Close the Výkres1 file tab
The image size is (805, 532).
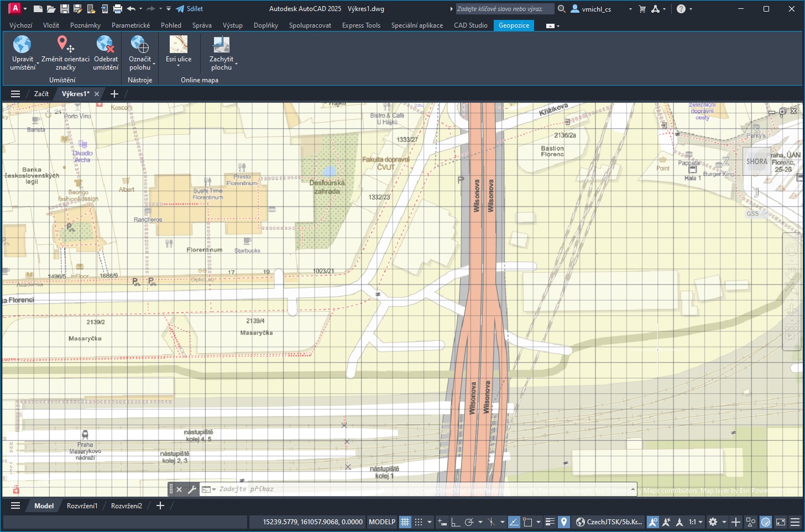point(97,94)
